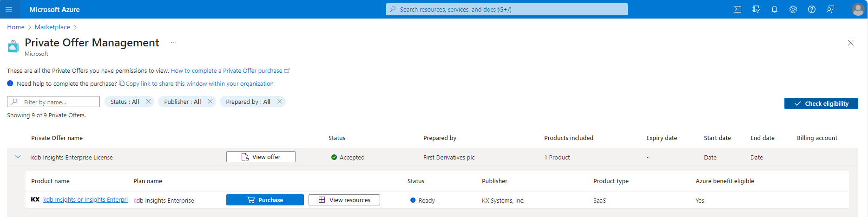Open the Azure portal hamburger menu
Viewport: 868px width, 217px height.
[x=9, y=9]
